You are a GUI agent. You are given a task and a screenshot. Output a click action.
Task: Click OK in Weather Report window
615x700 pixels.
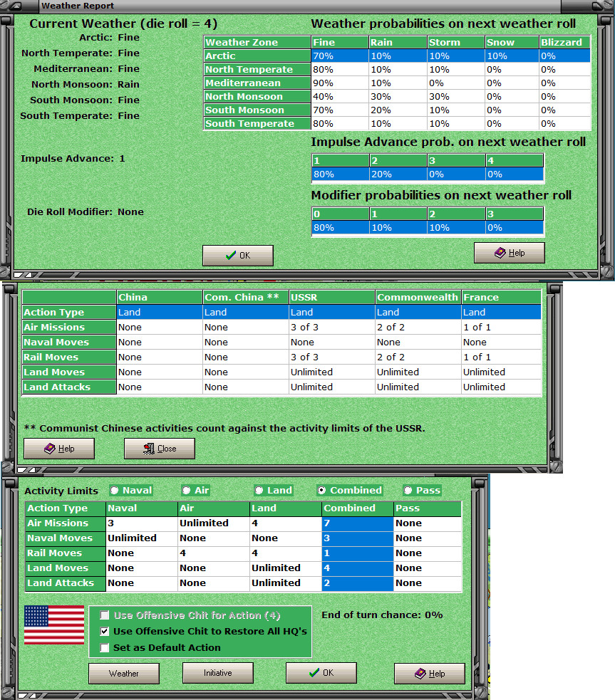click(x=237, y=256)
